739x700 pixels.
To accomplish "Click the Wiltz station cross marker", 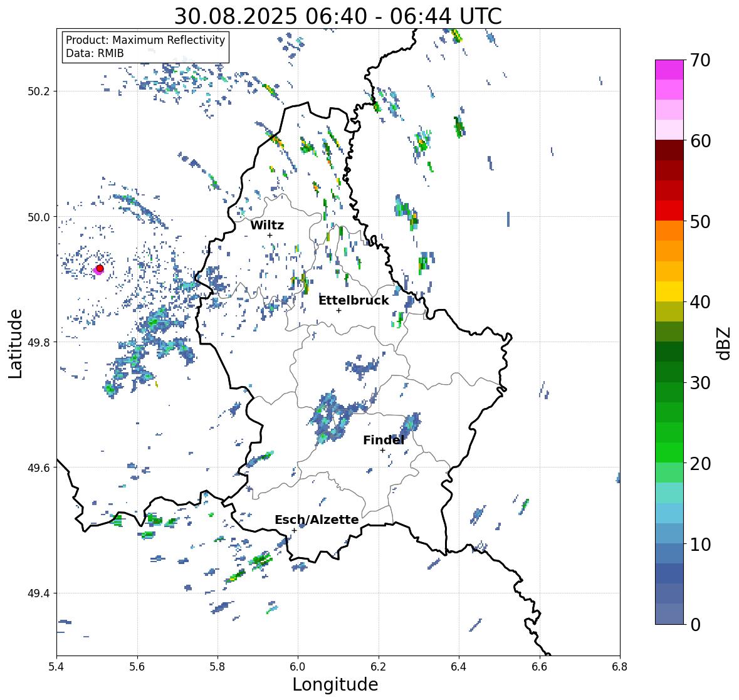I will pyautogui.click(x=270, y=235).
